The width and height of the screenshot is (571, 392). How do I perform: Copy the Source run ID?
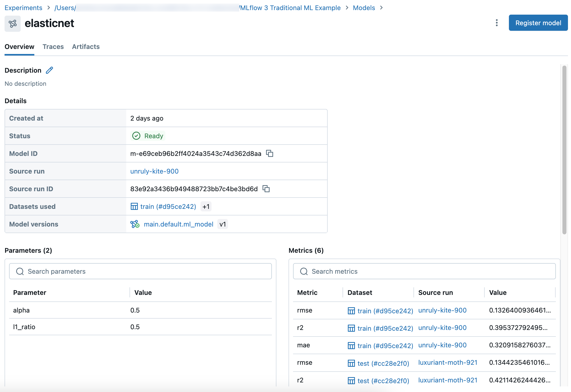tap(266, 189)
